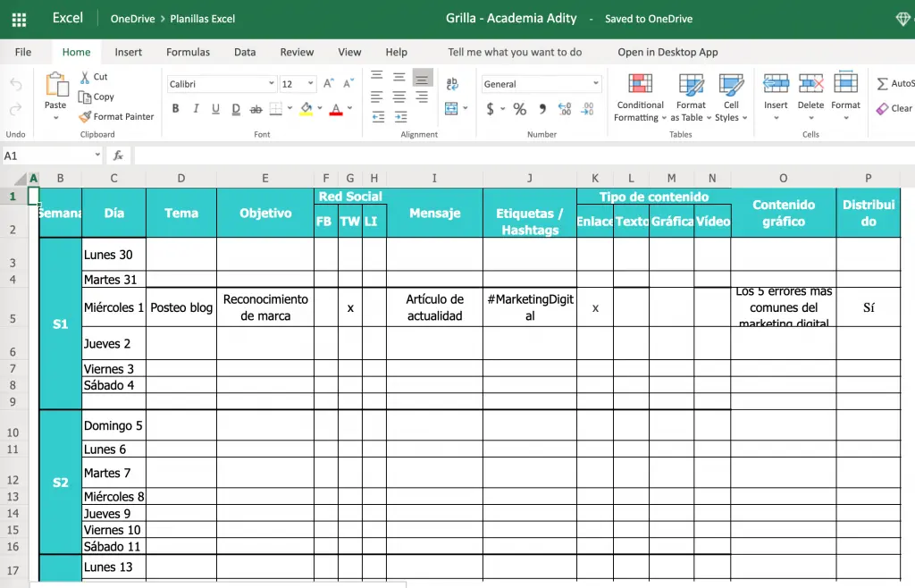Toggle Wrap Text
This screenshot has height=588, width=915.
click(452, 84)
